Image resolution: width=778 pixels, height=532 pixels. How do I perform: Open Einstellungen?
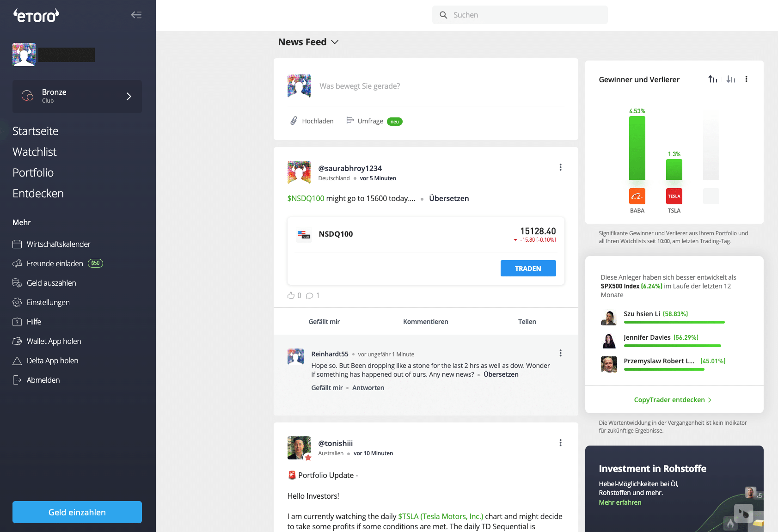tap(48, 302)
